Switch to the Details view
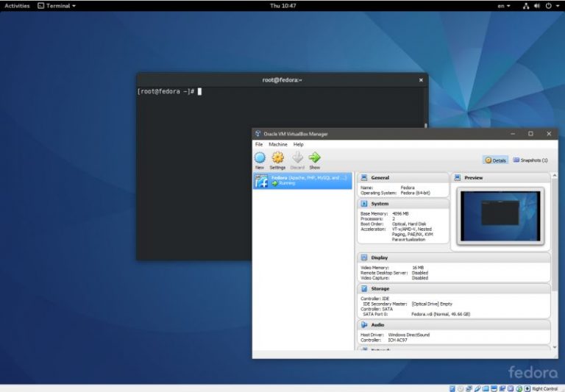The image size is (565, 392). click(496, 160)
